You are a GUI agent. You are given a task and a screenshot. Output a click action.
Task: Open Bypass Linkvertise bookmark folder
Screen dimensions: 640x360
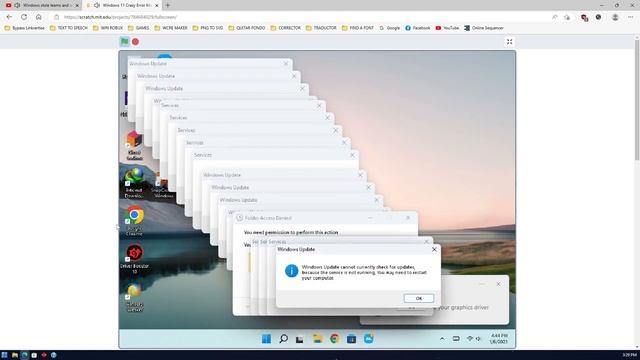click(x=24, y=28)
